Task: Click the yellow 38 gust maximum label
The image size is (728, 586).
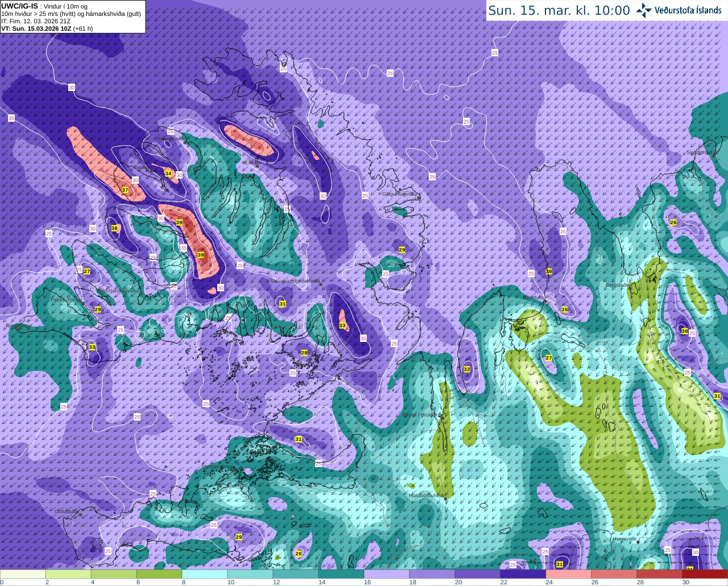Action: [114, 228]
